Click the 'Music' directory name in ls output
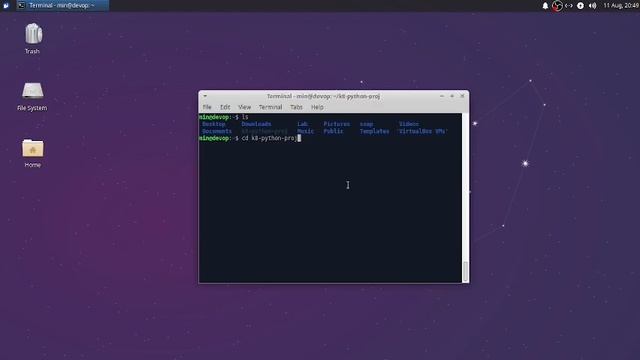This screenshot has height=360, width=640. [305, 131]
